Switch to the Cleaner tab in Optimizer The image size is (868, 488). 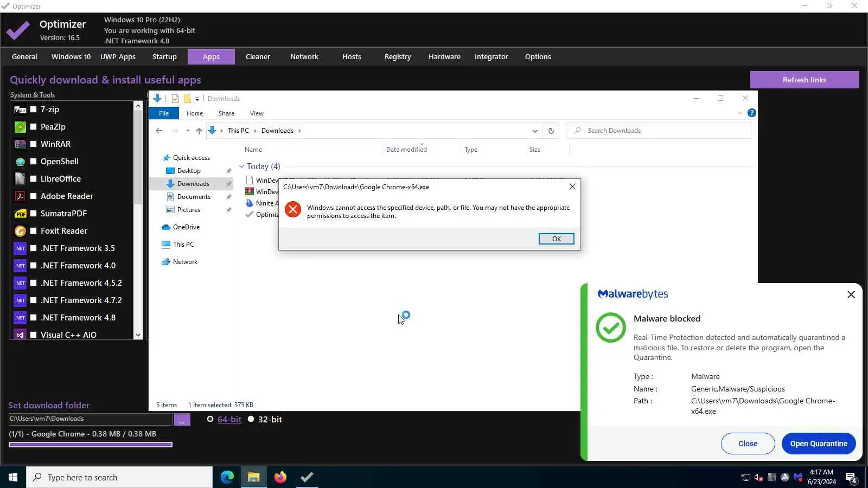(258, 56)
